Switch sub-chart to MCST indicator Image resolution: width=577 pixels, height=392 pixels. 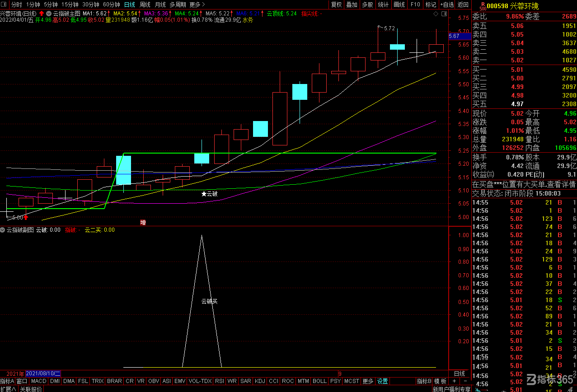point(352,381)
